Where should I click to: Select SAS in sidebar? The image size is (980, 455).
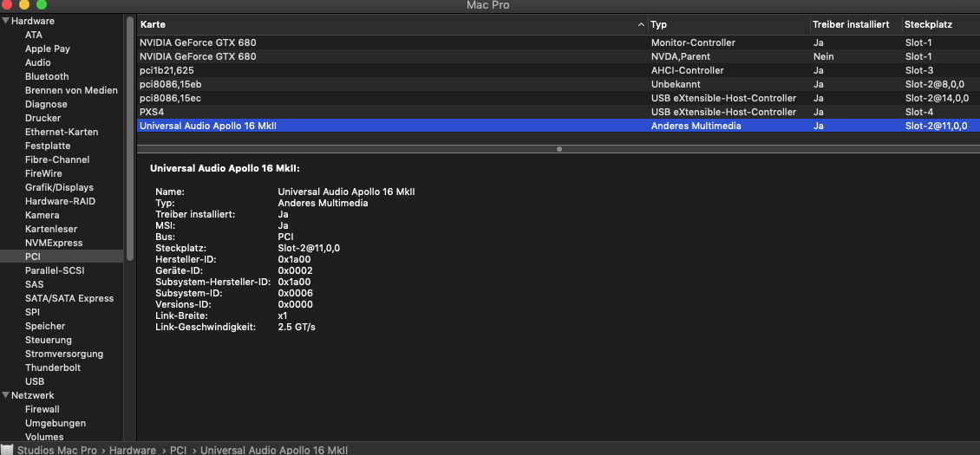35,284
